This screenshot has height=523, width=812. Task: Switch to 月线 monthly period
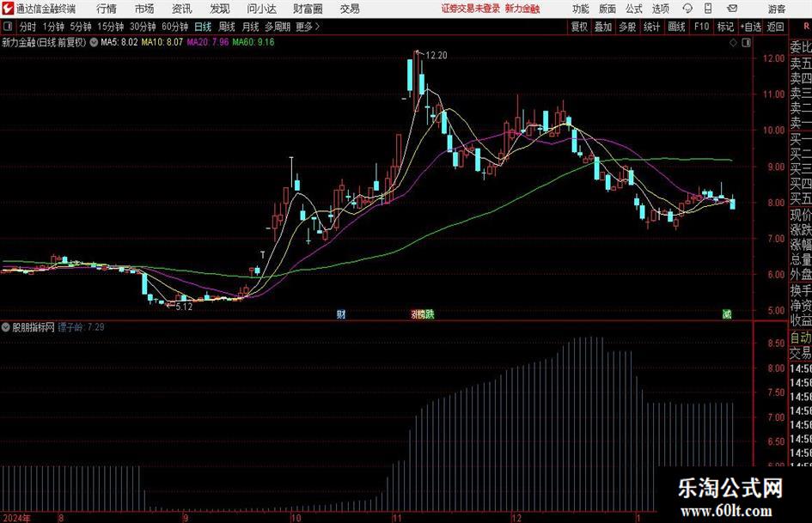pyautogui.click(x=250, y=27)
